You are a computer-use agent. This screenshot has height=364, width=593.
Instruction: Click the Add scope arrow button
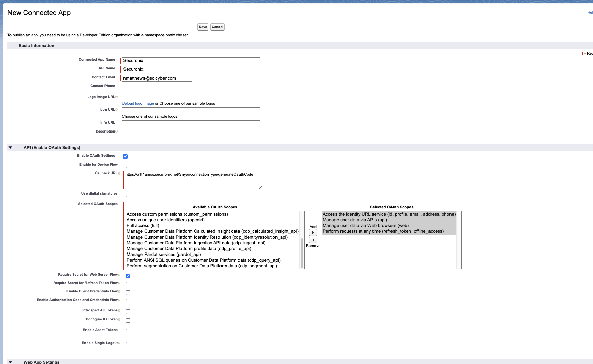(313, 232)
